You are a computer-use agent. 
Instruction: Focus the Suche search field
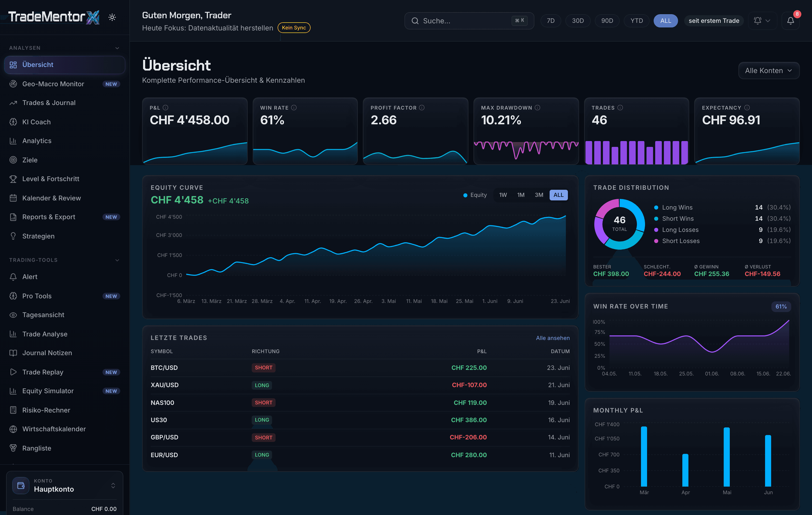click(x=469, y=21)
